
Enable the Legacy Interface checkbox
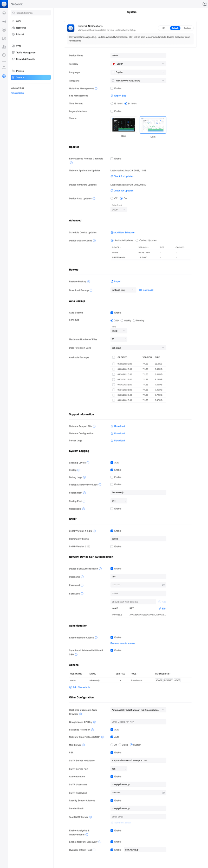click(x=112, y=111)
